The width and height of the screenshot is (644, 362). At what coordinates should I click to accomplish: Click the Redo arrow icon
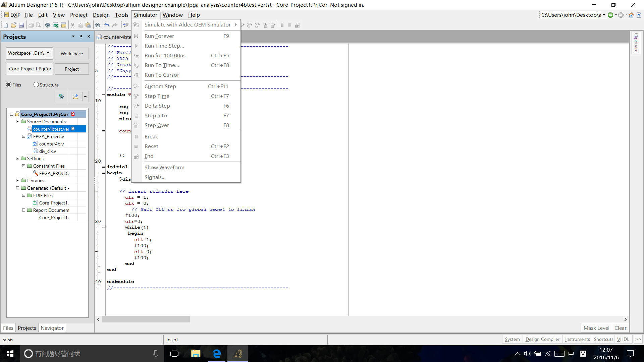115,25
